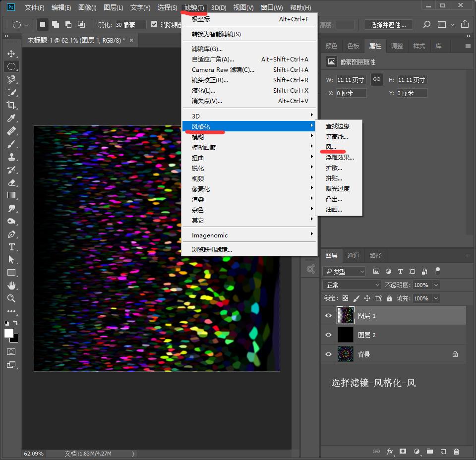Toggle the 消除锯齿 checkbox

154,24
